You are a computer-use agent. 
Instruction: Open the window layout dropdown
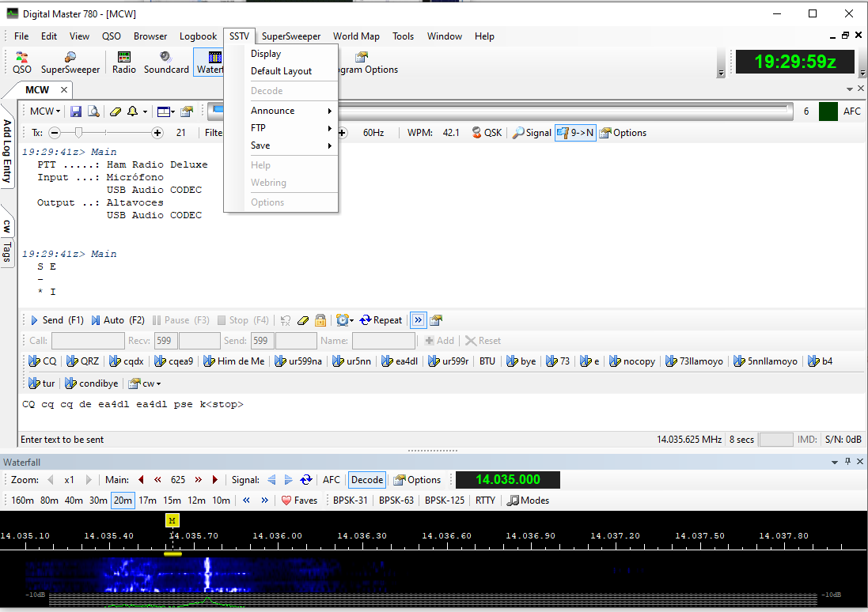(x=166, y=111)
